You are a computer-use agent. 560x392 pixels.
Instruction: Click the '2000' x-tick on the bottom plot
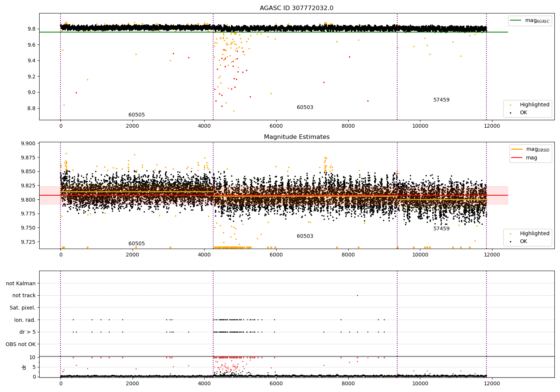133,384
